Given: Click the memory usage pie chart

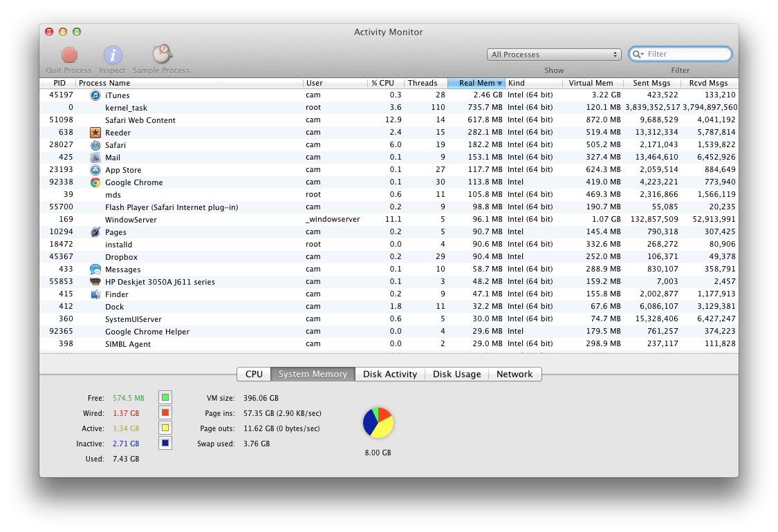Looking at the screenshot, I should [378, 423].
